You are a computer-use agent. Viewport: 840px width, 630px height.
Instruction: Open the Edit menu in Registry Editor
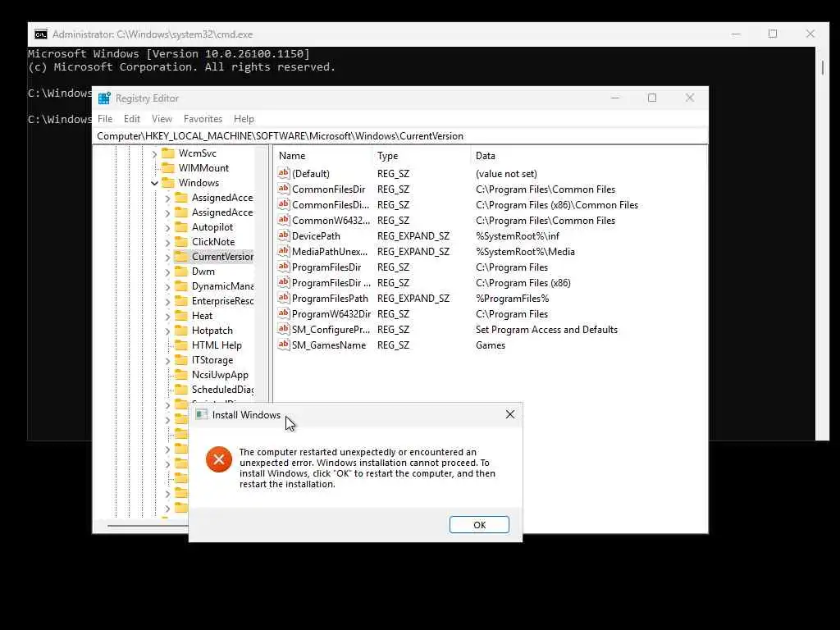click(132, 118)
